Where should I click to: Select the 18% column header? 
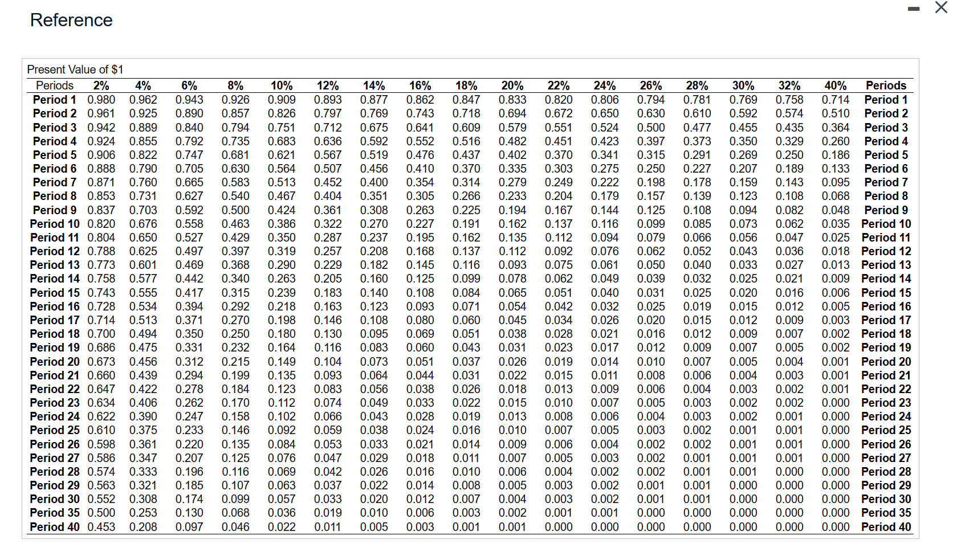466,85
